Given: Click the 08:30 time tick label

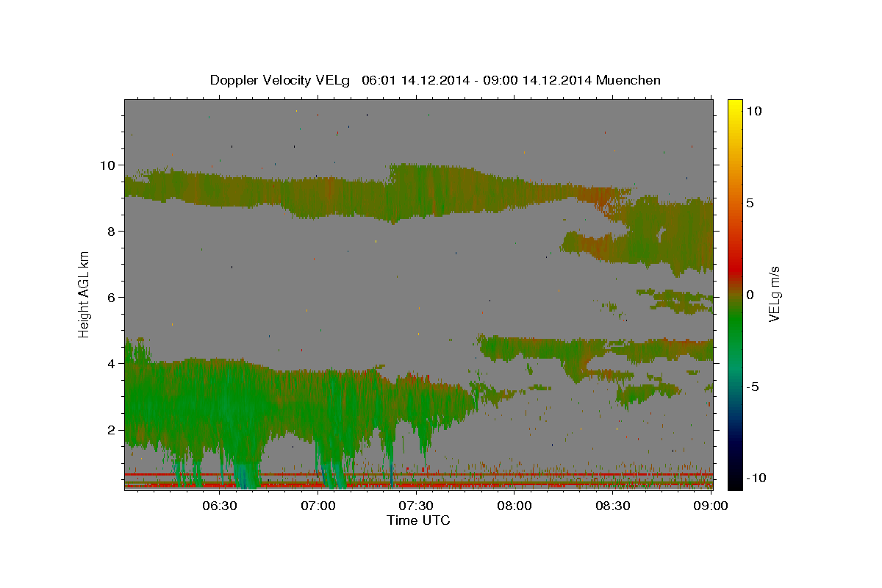Looking at the screenshot, I should 613,506.
